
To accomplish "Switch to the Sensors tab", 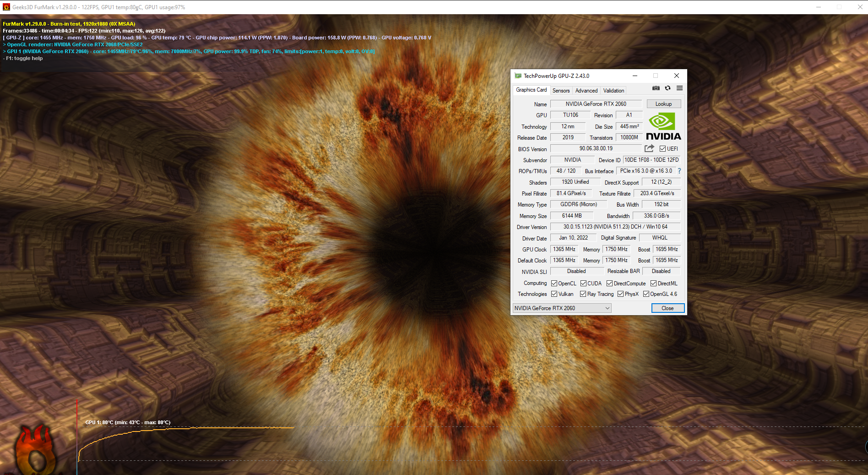I will (561, 90).
